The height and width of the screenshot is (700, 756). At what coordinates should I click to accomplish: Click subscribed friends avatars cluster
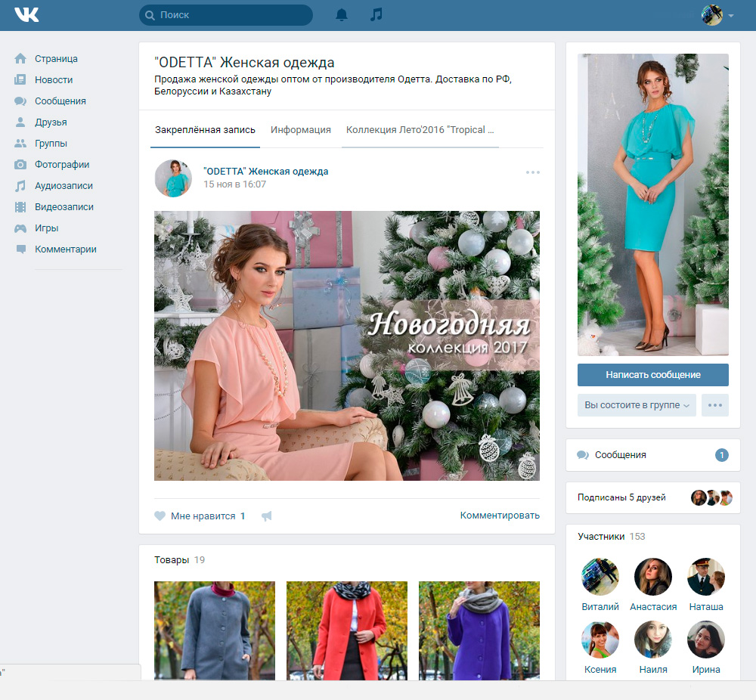click(711, 497)
